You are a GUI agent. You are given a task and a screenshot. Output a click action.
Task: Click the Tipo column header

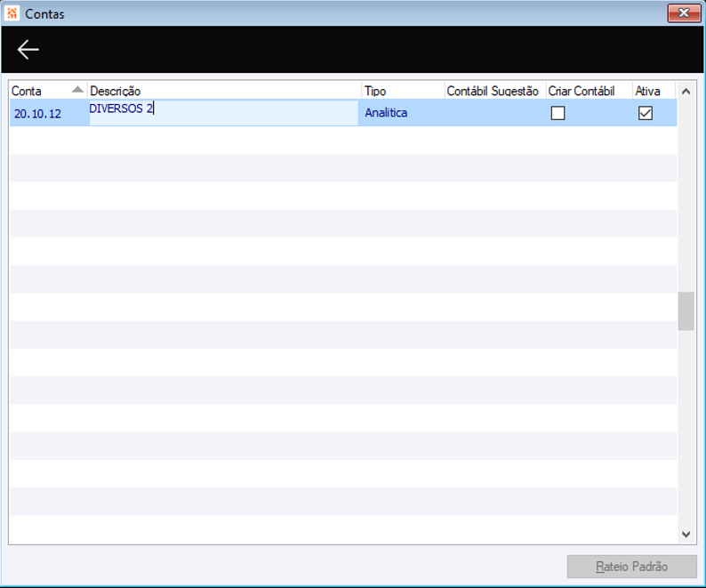(x=403, y=91)
